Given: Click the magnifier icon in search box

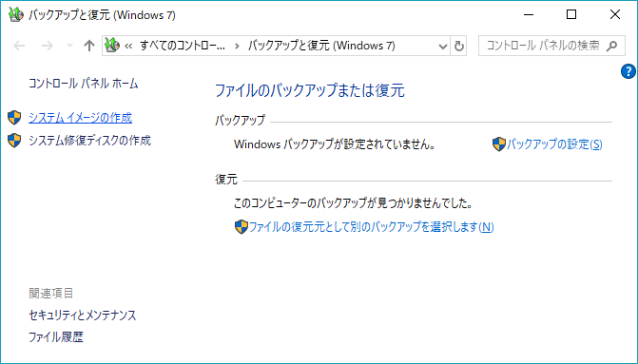Looking at the screenshot, I should pos(611,46).
